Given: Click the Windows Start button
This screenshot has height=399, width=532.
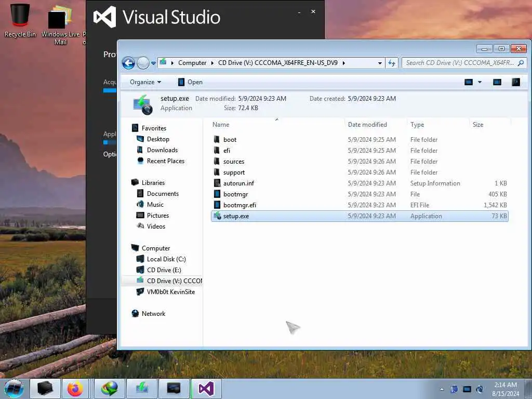Looking at the screenshot, I should (14, 389).
